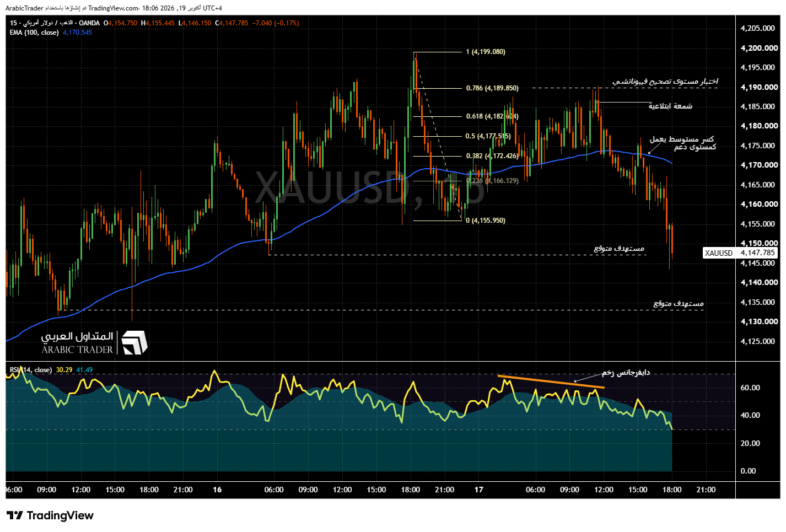
Task: Click the 'دايفرجانس زخم' label on RSI
Action: pyautogui.click(x=626, y=373)
